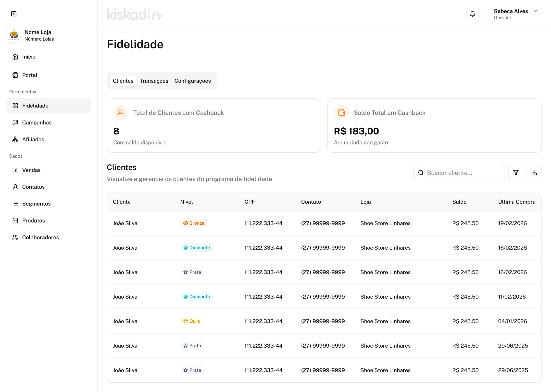Click the R$ 183,00 cashback total

tap(356, 131)
